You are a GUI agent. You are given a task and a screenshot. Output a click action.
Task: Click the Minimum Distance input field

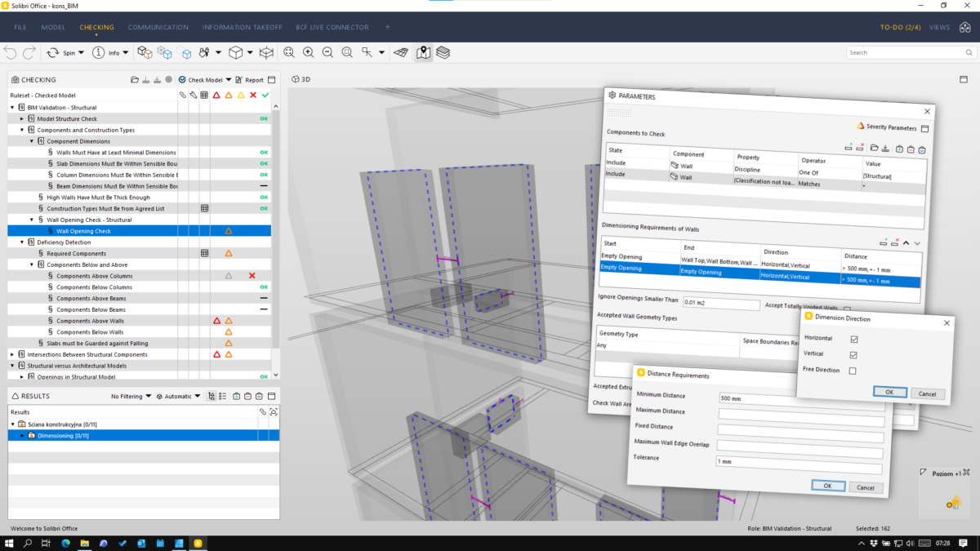tap(800, 398)
